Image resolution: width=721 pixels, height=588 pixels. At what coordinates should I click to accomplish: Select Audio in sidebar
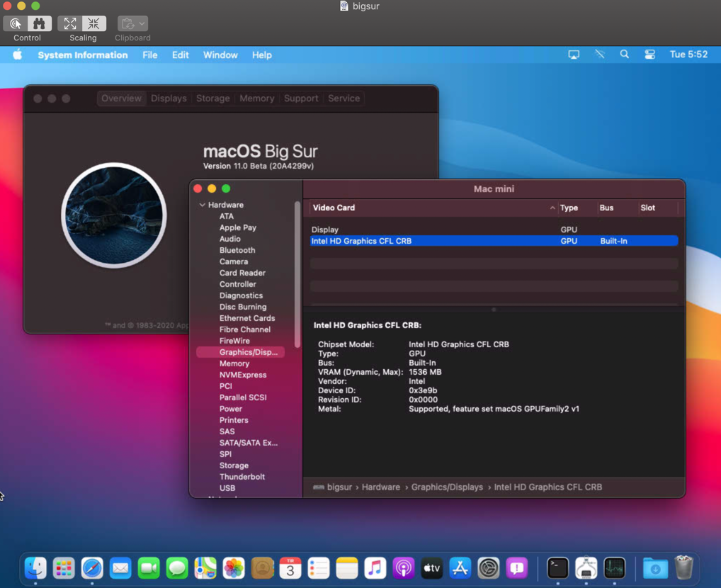click(x=230, y=239)
